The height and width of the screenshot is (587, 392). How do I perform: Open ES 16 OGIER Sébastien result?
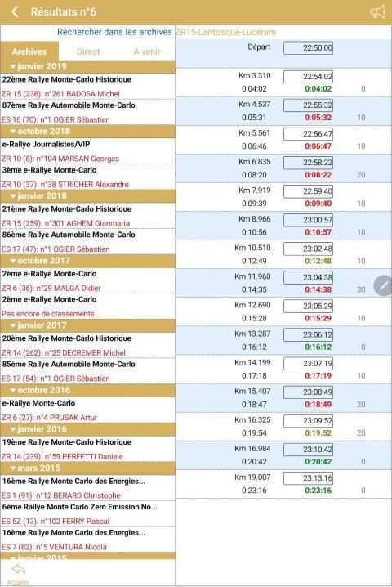56,120
